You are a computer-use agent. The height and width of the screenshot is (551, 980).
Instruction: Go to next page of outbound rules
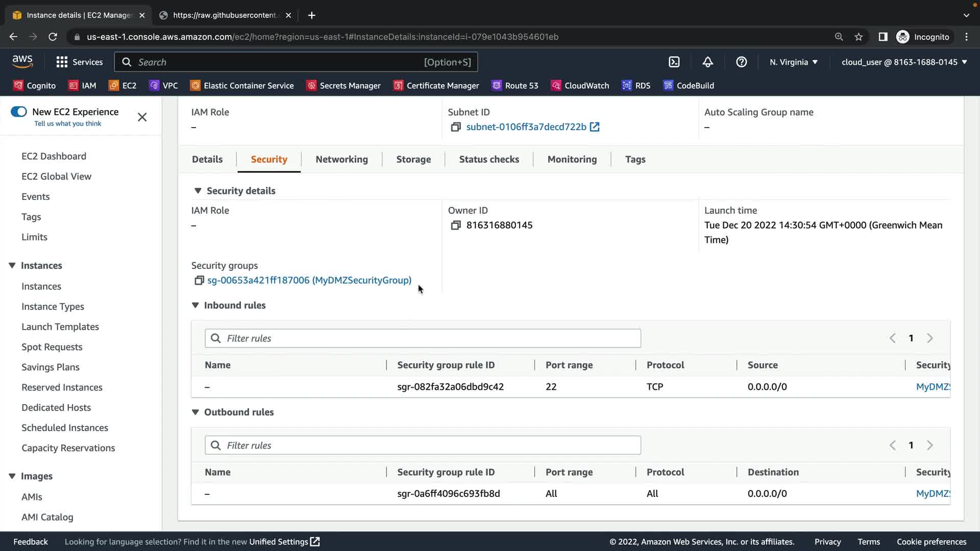click(x=929, y=445)
